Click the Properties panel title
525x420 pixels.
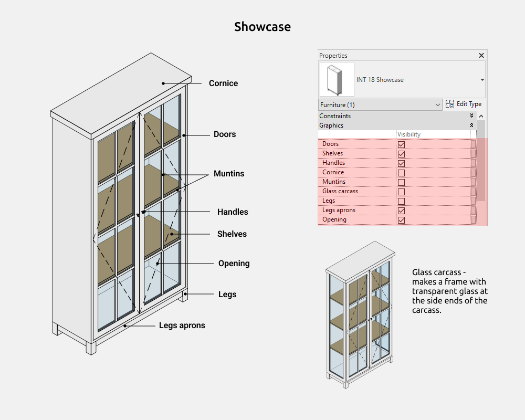click(x=333, y=56)
